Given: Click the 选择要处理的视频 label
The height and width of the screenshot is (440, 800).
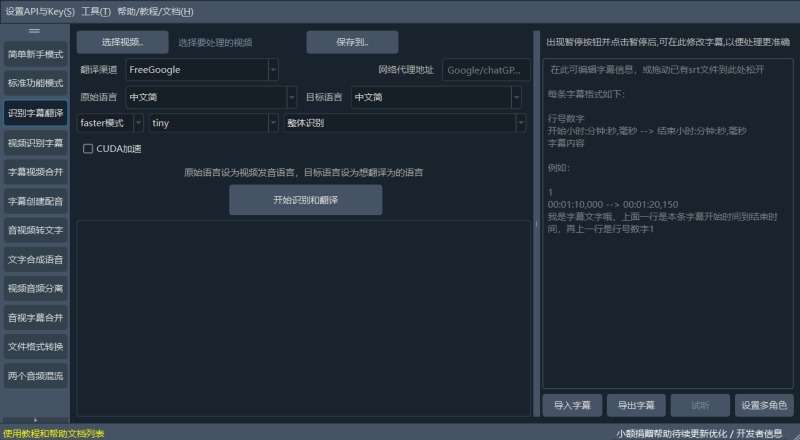Looking at the screenshot, I should [215, 42].
